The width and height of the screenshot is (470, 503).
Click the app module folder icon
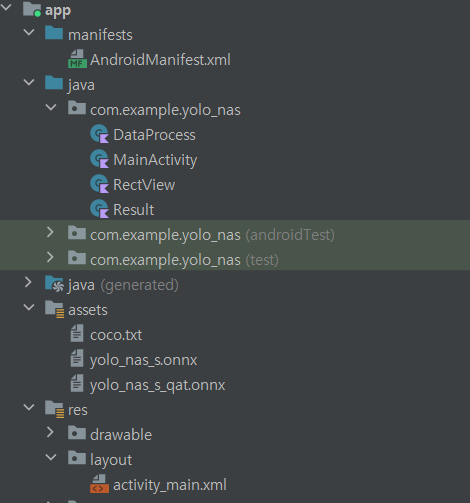click(x=32, y=9)
